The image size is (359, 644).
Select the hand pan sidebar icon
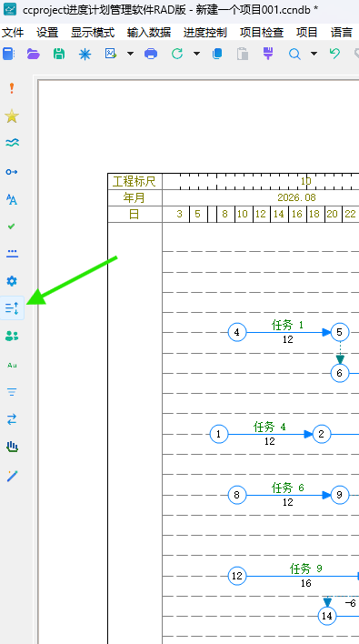coord(12,447)
